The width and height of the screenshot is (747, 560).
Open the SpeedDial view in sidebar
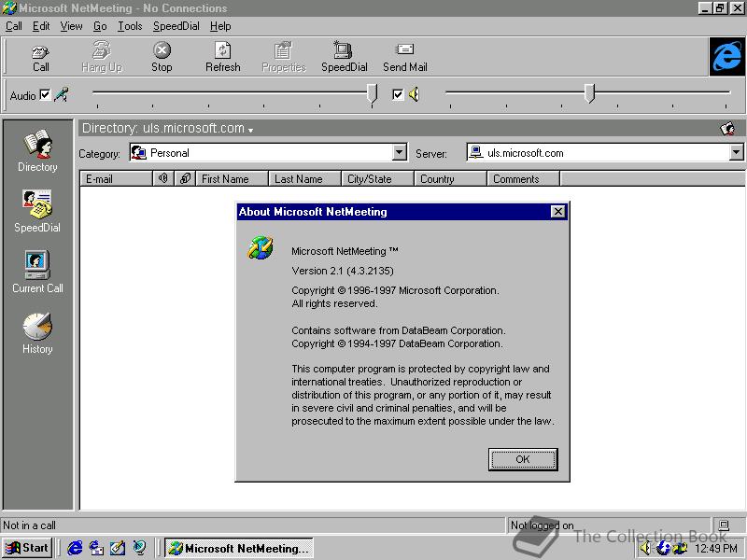point(37,211)
